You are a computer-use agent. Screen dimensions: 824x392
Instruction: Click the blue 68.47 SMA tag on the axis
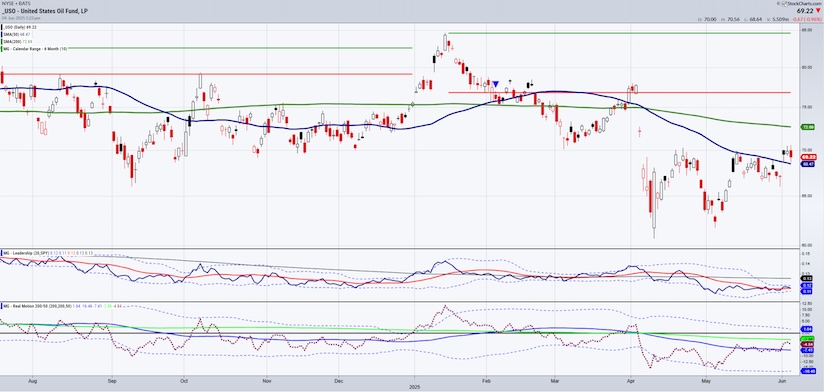[x=808, y=164]
